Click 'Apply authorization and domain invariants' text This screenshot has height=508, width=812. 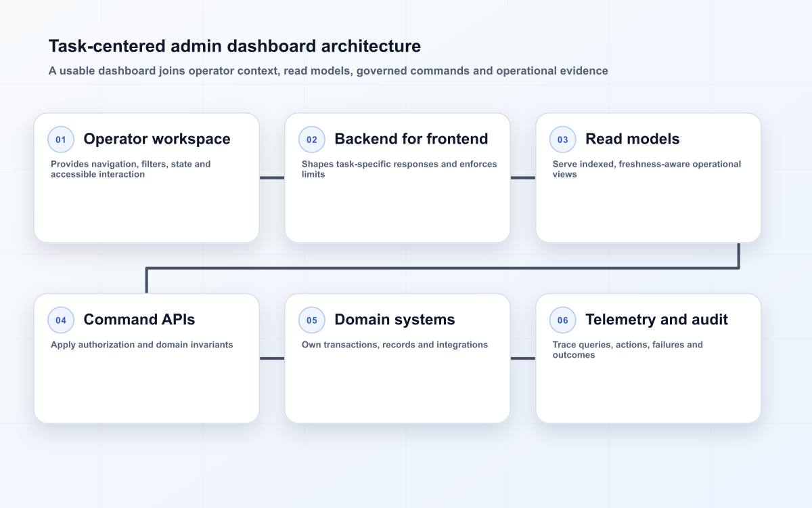tap(142, 345)
